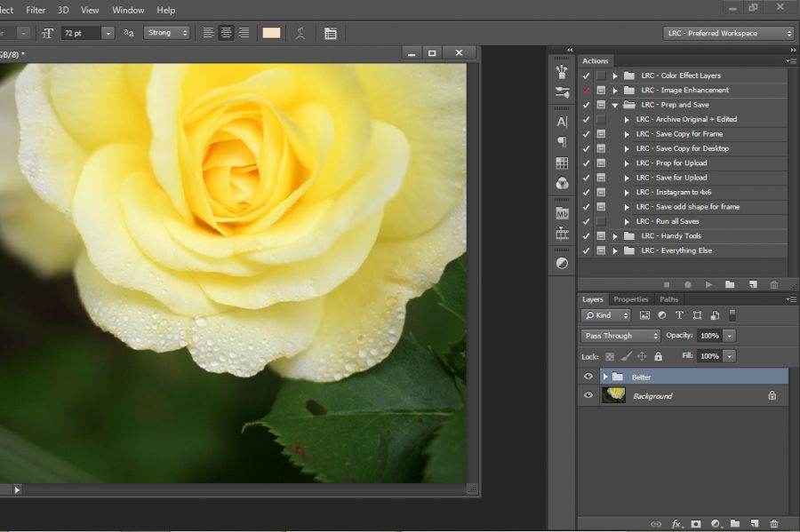Toggle the Character and Paragraph panels button

pyautogui.click(x=330, y=34)
